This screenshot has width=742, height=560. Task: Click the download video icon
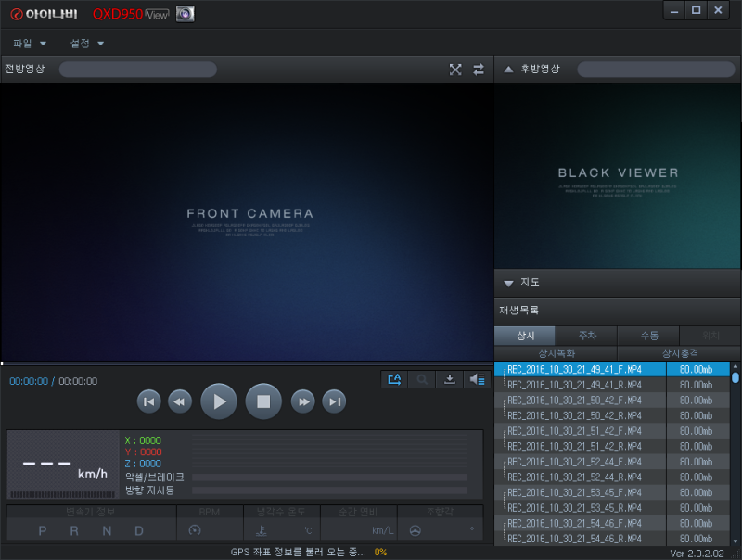tap(449, 379)
